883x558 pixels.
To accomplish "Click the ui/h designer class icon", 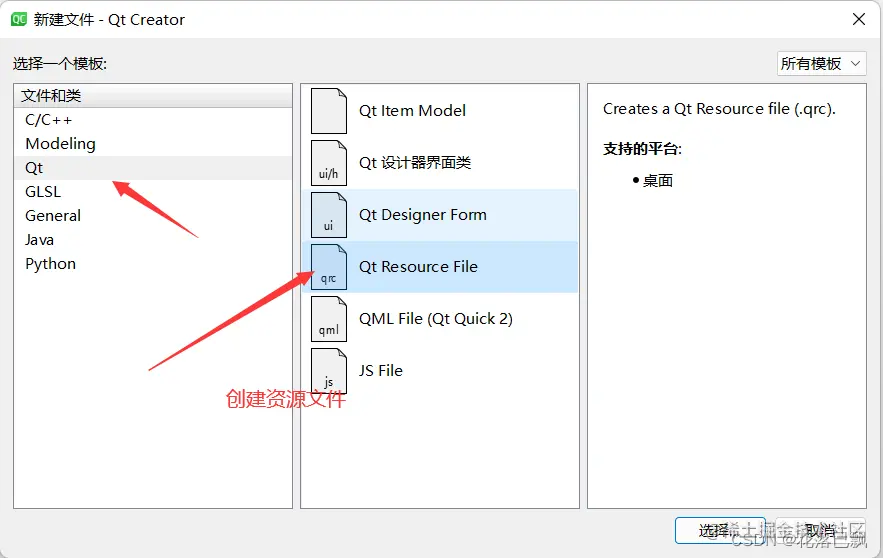I will tap(329, 163).
